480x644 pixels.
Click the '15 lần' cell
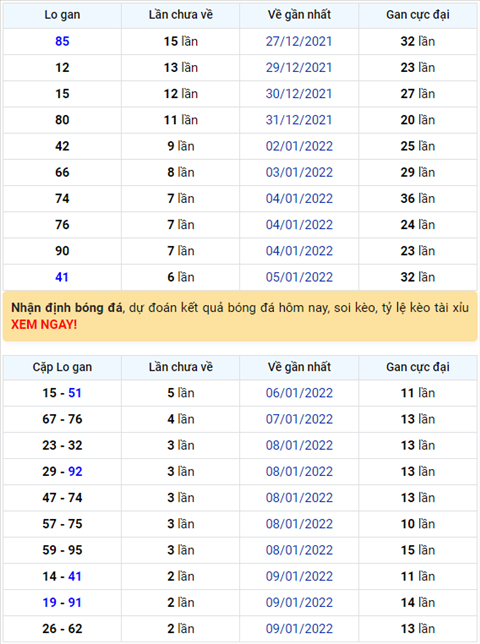click(x=181, y=41)
